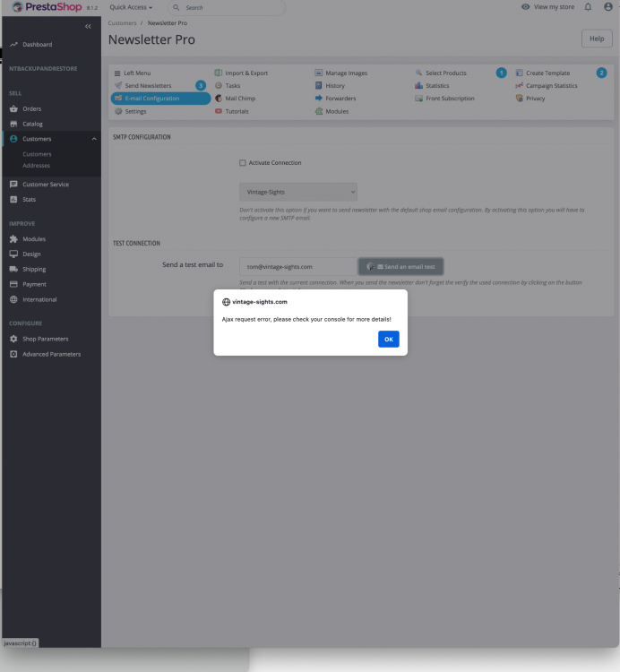This screenshot has height=672, width=620.
Task: Click the Shipping truck icon
Action: 13,269
